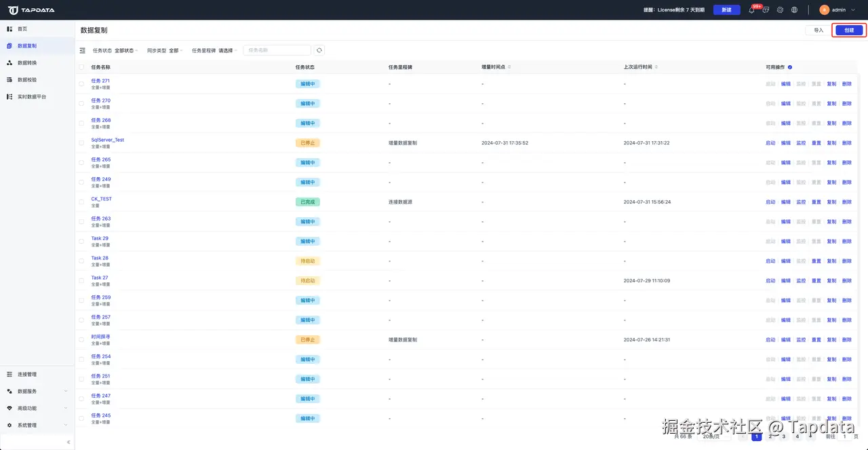
Task: Collapse the sidebar with the double-arrow icon
Action: pos(68,442)
